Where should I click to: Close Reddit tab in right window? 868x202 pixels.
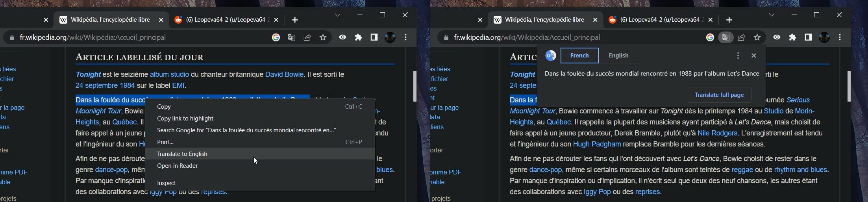[x=710, y=20]
